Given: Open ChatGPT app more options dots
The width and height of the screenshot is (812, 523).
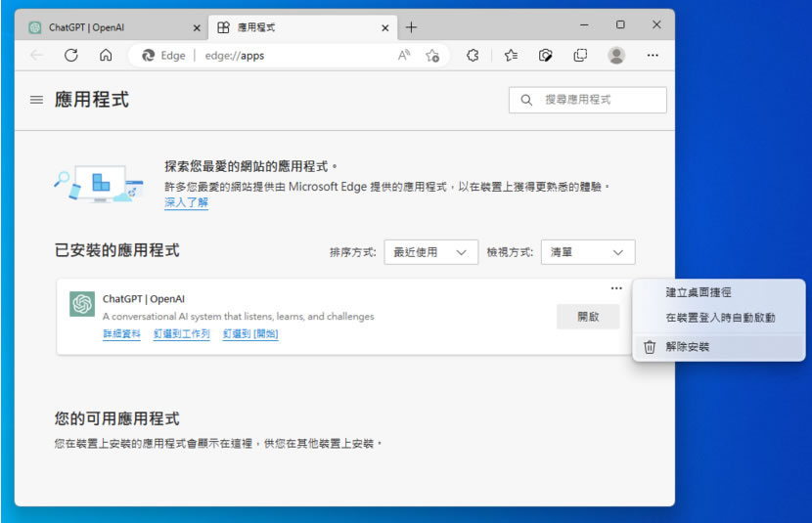Looking at the screenshot, I should pos(616,288).
